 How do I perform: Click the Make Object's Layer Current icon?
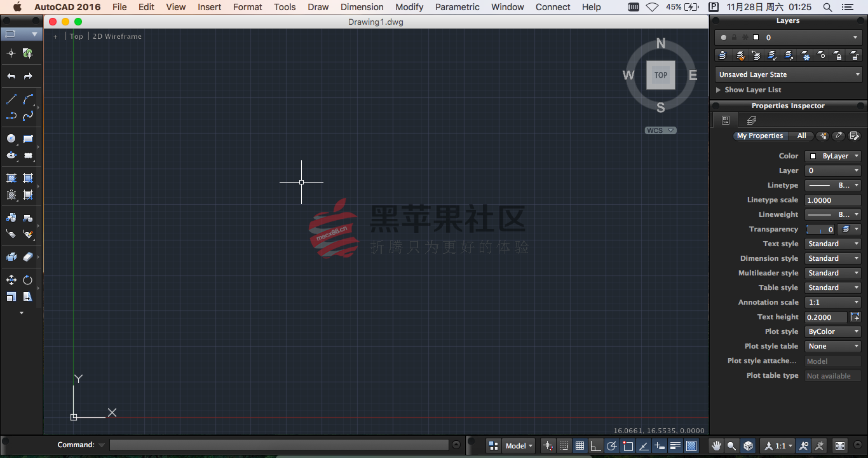(722, 55)
